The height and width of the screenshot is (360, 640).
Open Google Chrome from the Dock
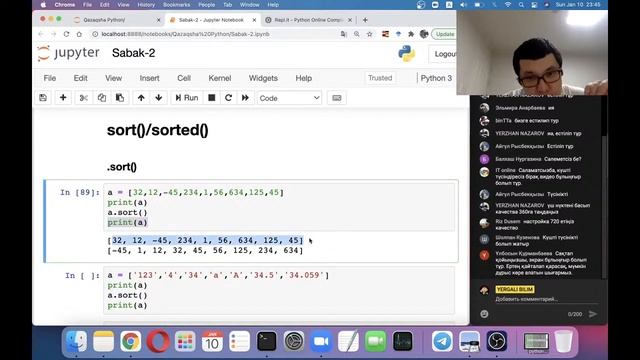pyautogui.click(x=131, y=341)
